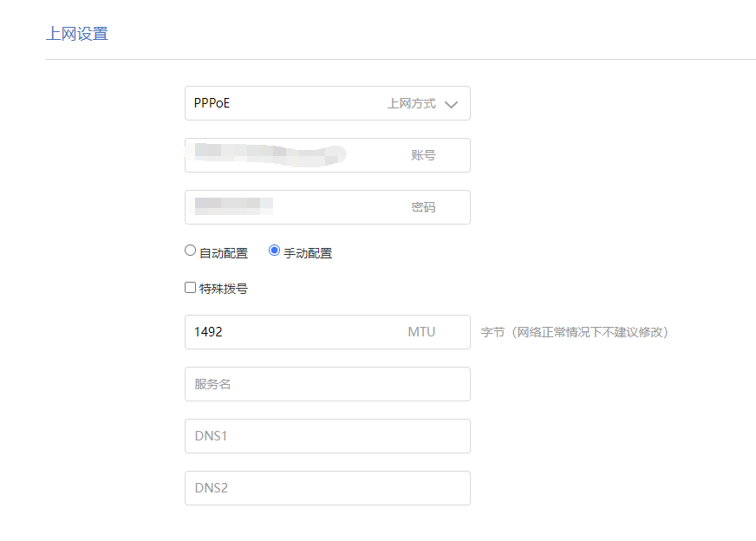Click the chevron beside 上网方式
Screen dimensions: 756x541
click(451, 103)
